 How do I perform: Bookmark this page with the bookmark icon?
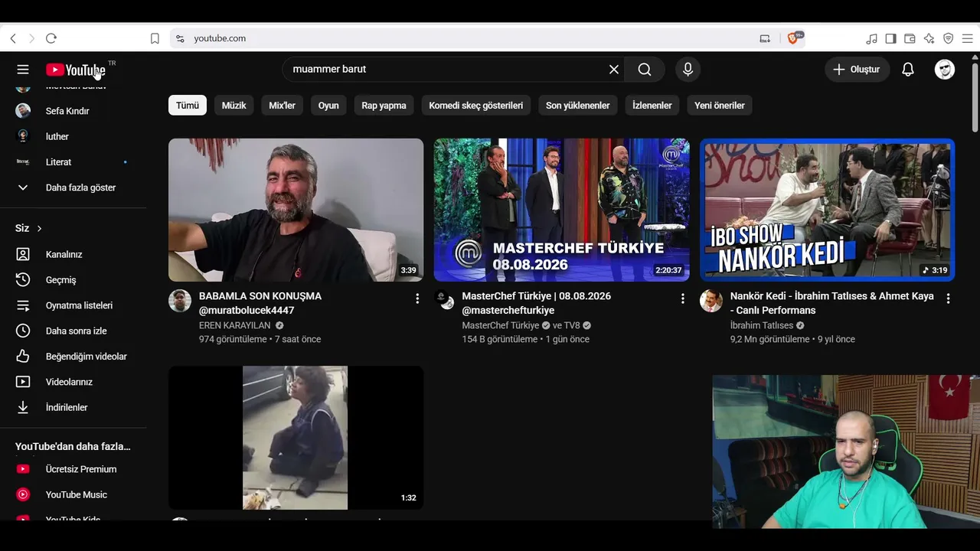coord(155,38)
